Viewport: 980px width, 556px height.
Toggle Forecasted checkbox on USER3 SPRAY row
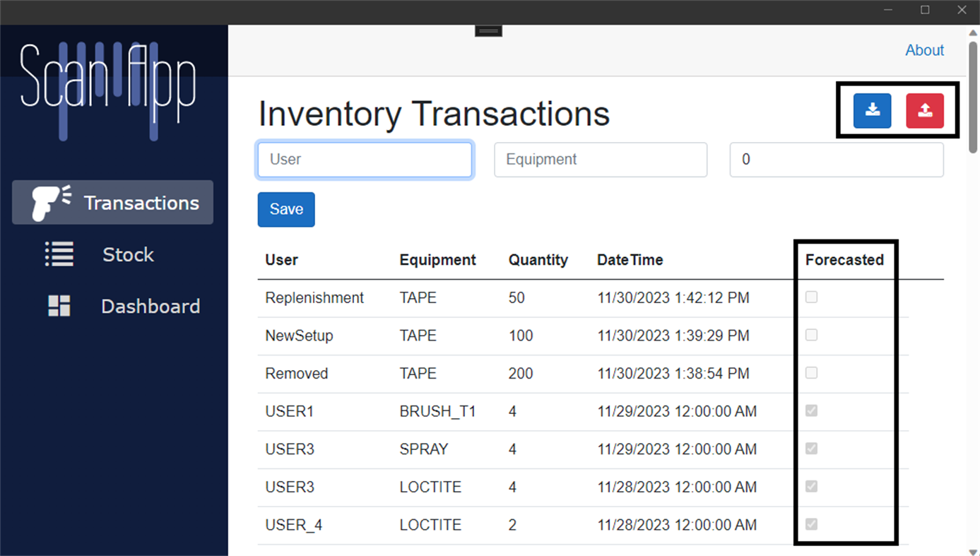pyautogui.click(x=811, y=449)
